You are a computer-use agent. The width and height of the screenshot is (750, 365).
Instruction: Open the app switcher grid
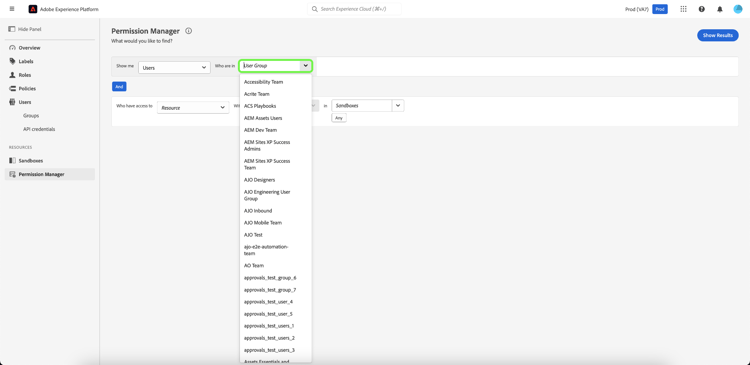[x=683, y=9]
